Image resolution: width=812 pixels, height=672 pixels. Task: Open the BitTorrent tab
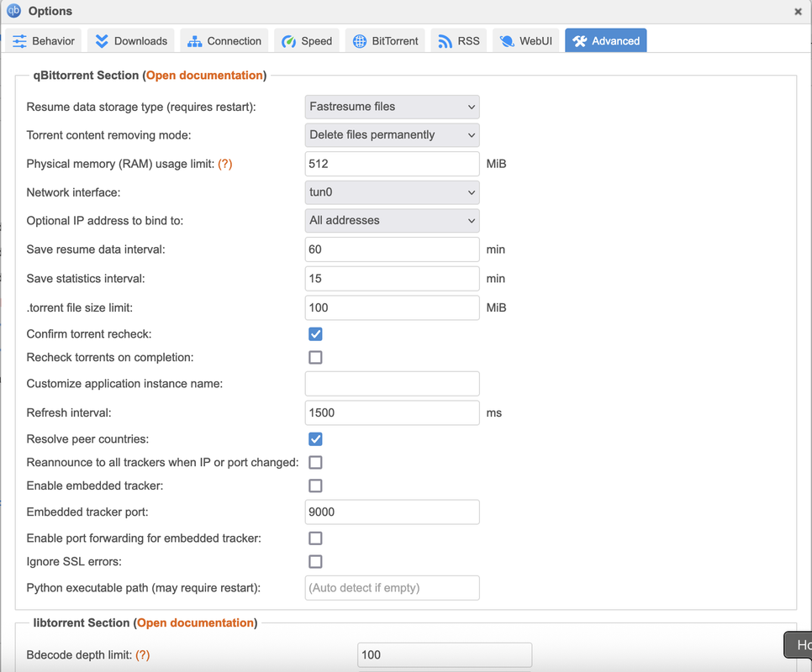point(385,41)
